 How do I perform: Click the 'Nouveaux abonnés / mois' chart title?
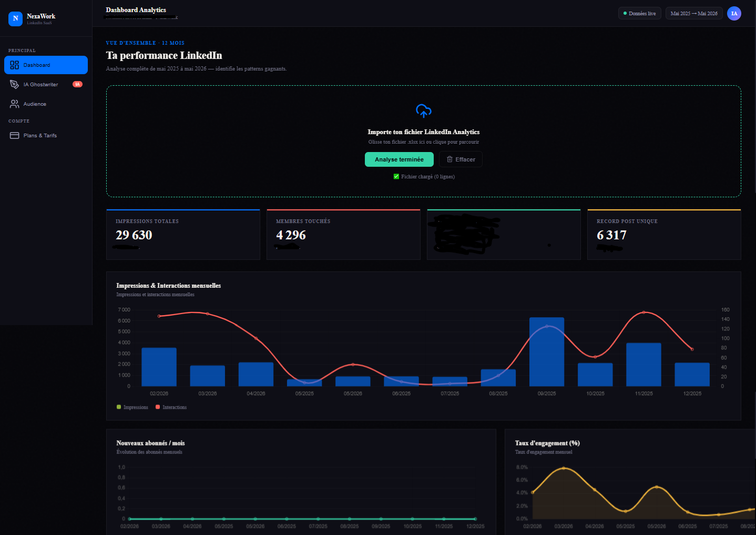pos(150,443)
